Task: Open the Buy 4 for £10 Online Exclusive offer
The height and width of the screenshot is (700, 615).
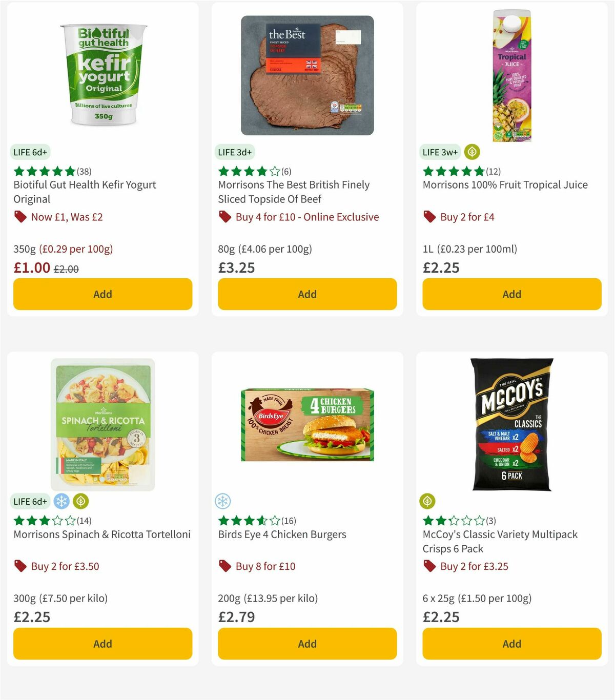Action: (305, 217)
